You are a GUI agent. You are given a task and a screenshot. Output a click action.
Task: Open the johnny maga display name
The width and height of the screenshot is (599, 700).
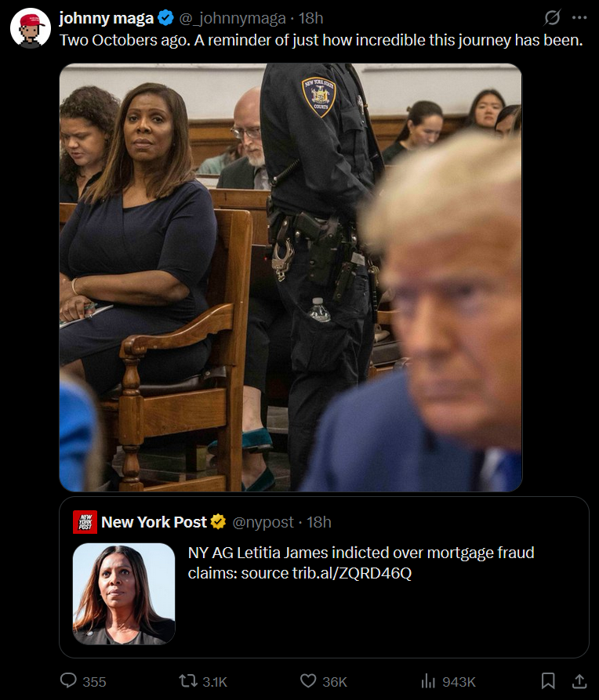[x=107, y=18]
